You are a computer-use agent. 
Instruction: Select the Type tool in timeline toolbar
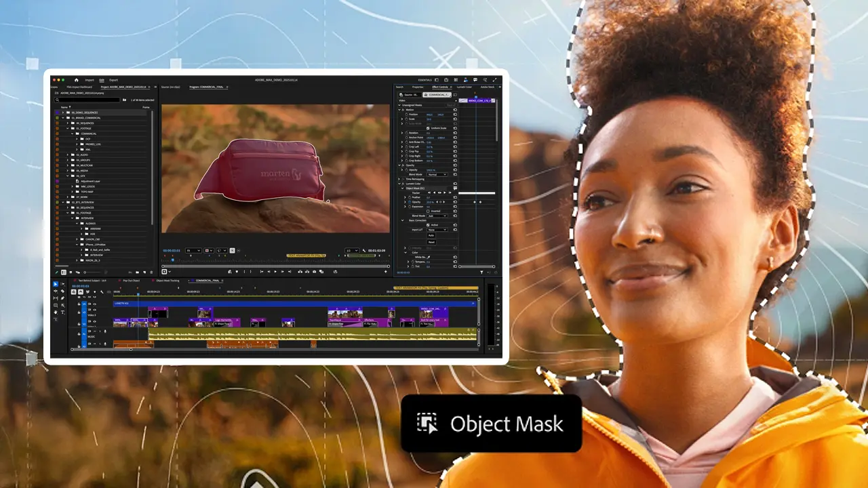tap(62, 312)
